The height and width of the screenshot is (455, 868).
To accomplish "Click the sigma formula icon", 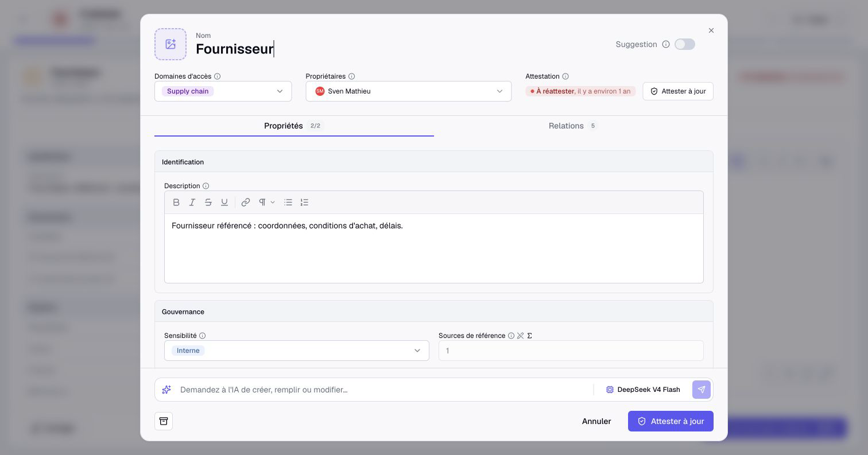I will tap(530, 336).
